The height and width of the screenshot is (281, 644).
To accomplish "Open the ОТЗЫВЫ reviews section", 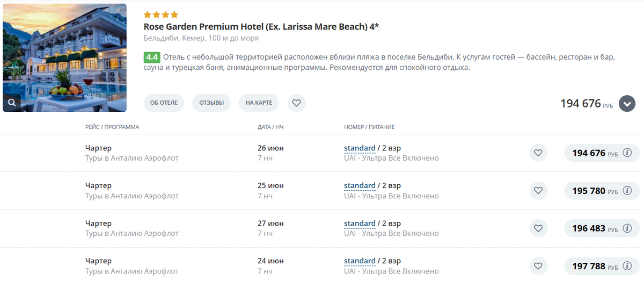I will [211, 103].
